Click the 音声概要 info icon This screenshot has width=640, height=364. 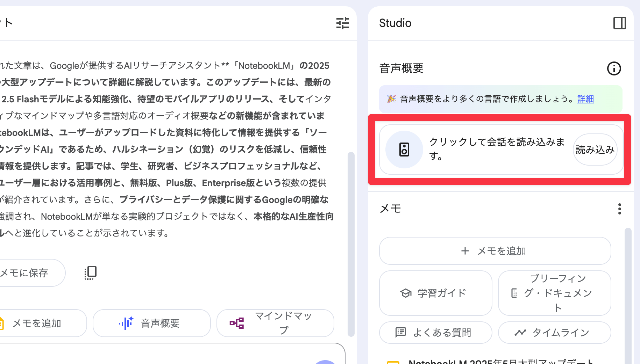[614, 68]
